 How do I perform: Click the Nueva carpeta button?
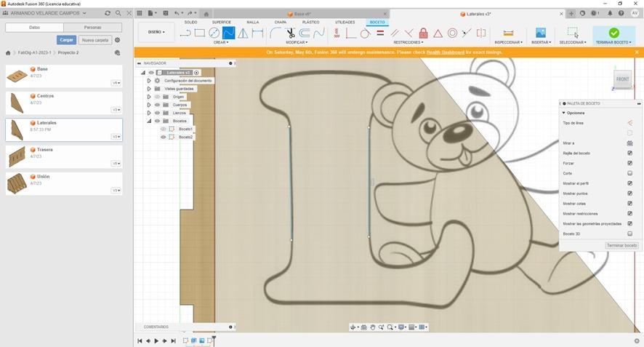[x=95, y=40]
